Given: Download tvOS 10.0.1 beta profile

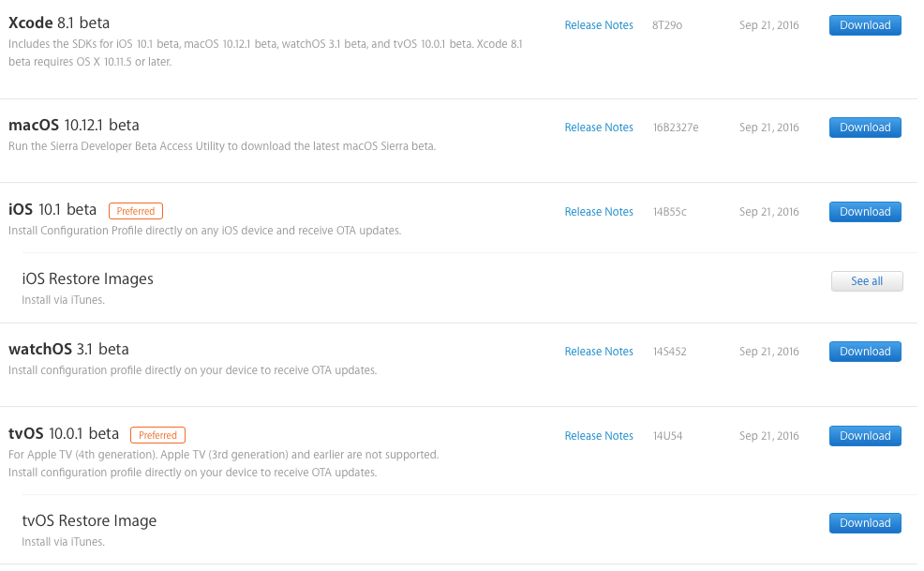Looking at the screenshot, I should point(864,436).
